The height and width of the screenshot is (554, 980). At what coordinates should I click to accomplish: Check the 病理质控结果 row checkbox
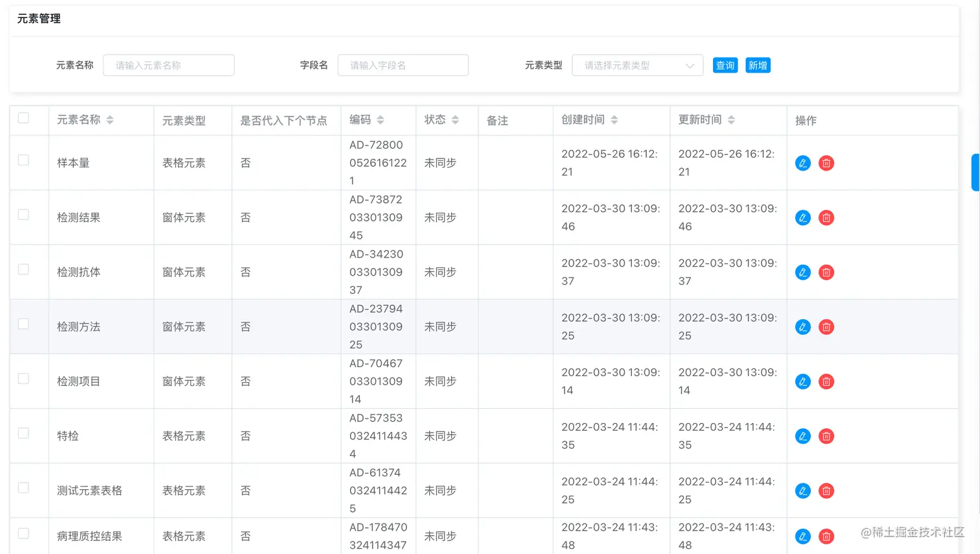pyautogui.click(x=23, y=533)
